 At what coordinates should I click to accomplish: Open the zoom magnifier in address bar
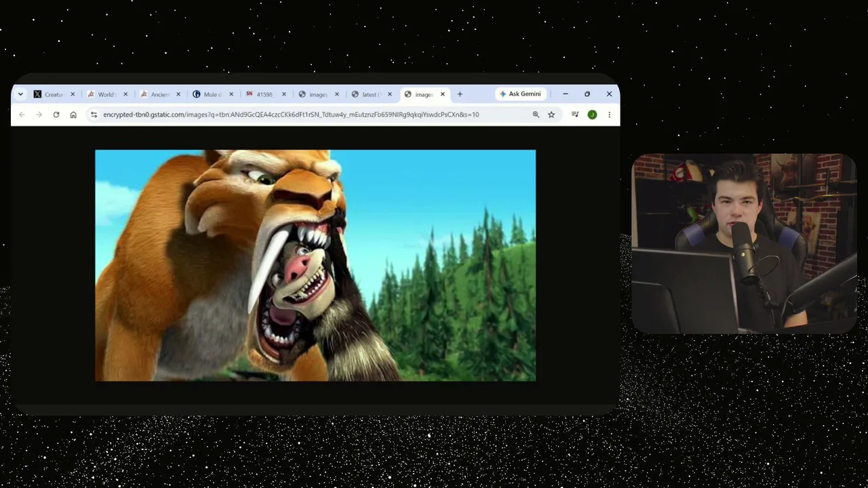tap(536, 115)
